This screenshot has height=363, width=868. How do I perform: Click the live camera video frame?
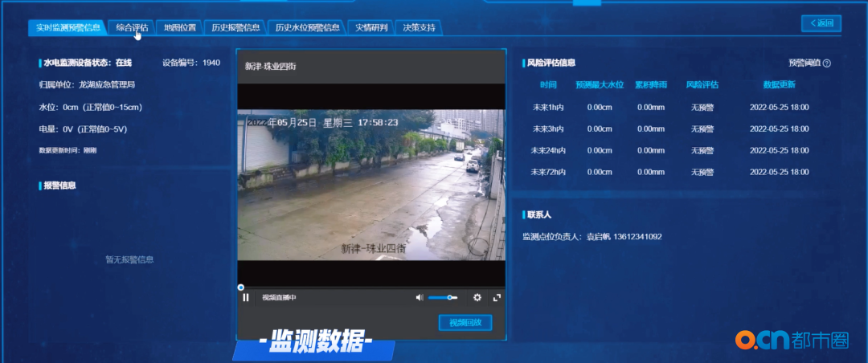click(371, 185)
